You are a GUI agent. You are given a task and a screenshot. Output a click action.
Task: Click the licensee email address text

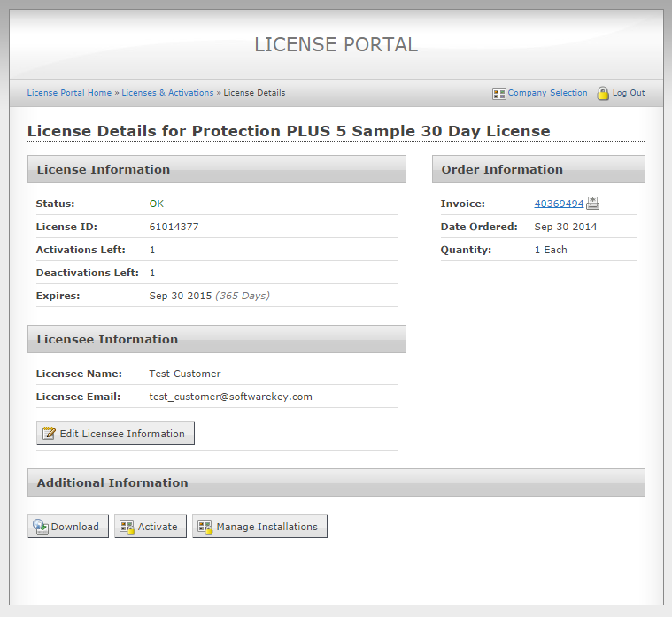pos(230,397)
